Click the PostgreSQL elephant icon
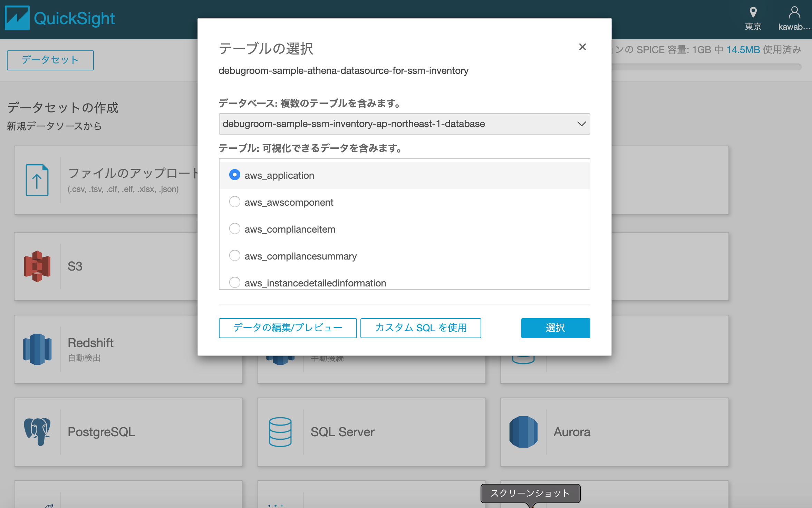 [37, 432]
